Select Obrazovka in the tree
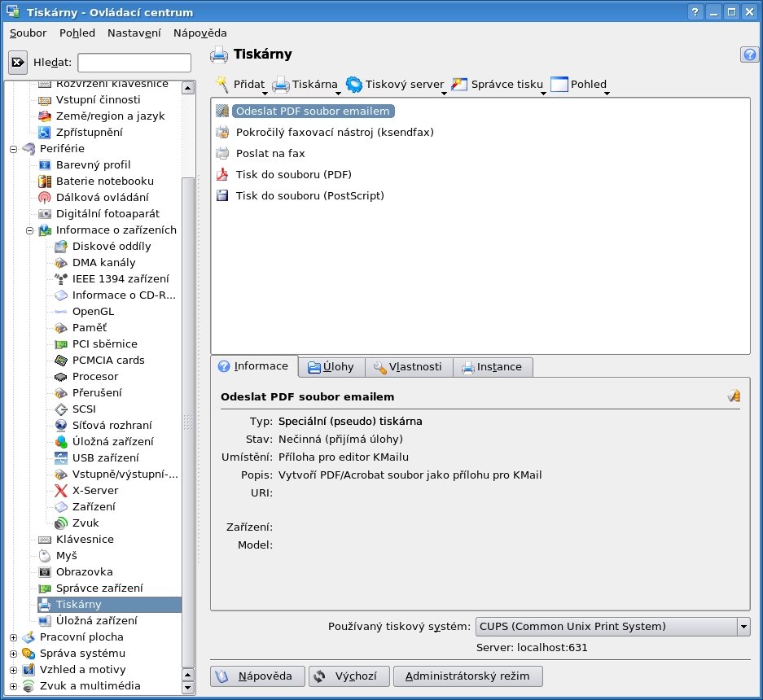 click(84, 571)
